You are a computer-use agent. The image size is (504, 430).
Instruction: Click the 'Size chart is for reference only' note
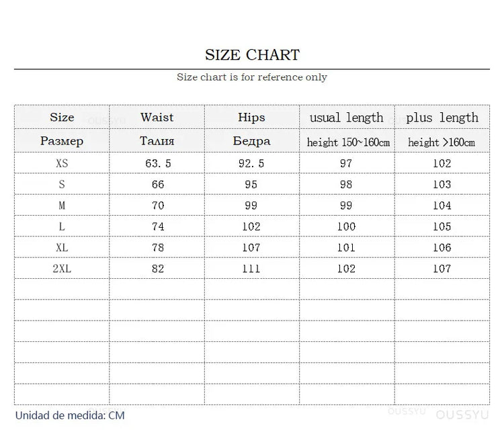(x=252, y=77)
